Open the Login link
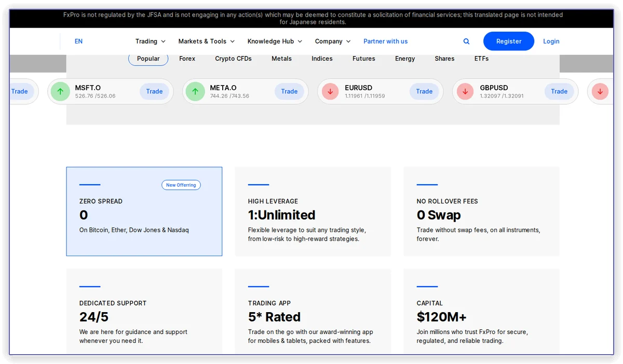The width and height of the screenshot is (623, 364). click(x=551, y=41)
